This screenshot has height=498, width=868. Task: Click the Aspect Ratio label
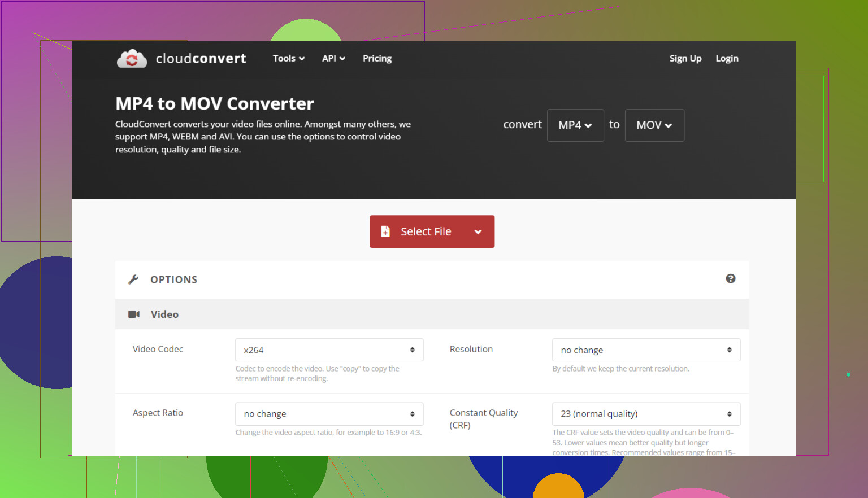pos(158,413)
